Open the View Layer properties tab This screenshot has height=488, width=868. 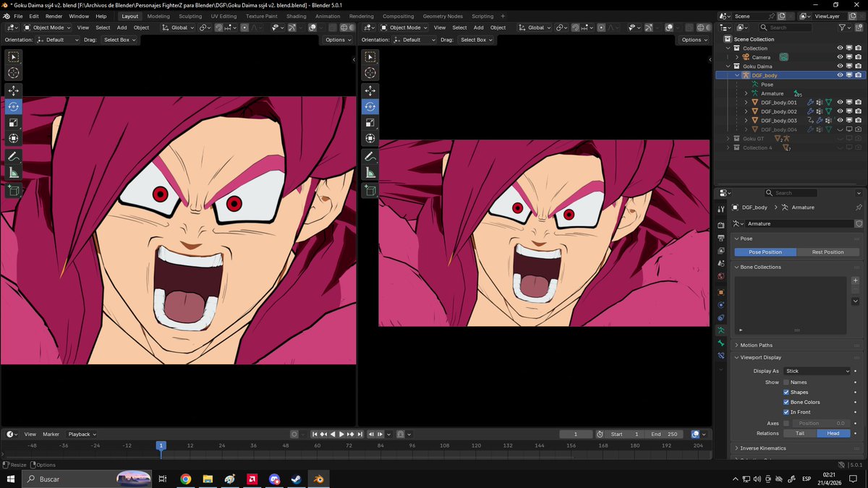point(720,250)
